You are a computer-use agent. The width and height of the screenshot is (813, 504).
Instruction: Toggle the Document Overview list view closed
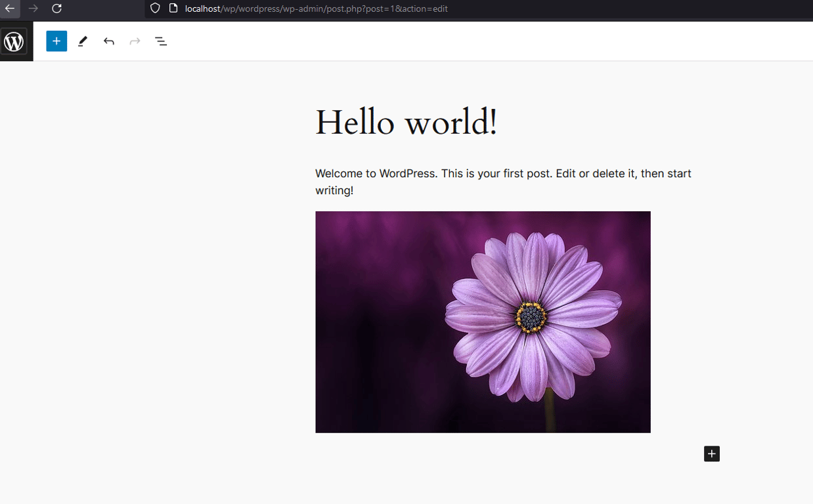point(161,41)
